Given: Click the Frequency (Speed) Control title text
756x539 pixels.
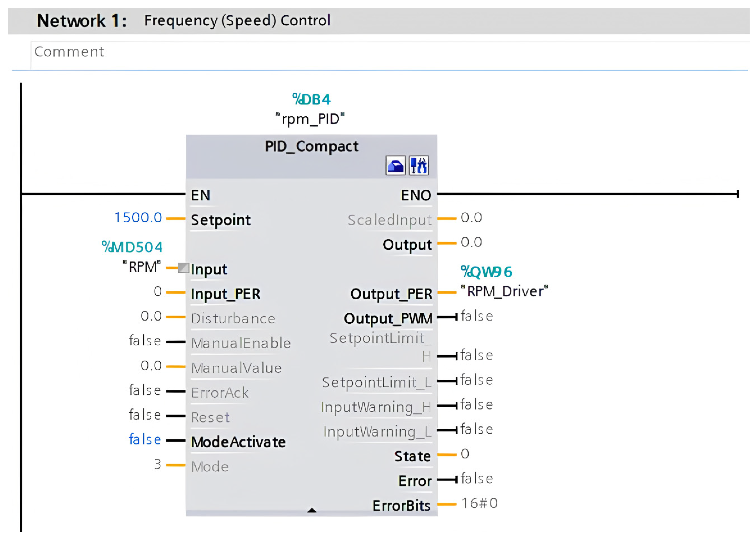Looking at the screenshot, I should pyautogui.click(x=237, y=21).
